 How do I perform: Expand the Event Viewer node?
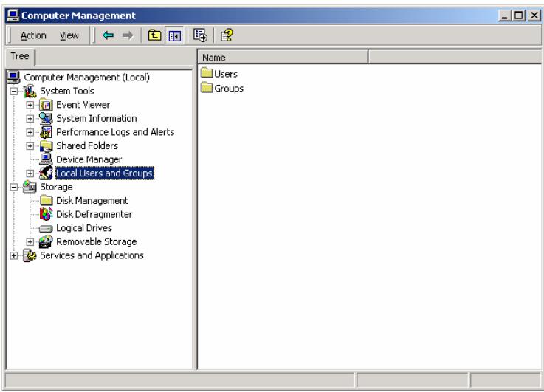tap(30, 105)
